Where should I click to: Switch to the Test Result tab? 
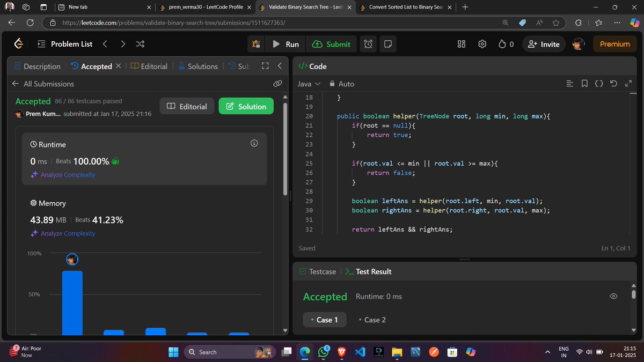tap(368, 271)
